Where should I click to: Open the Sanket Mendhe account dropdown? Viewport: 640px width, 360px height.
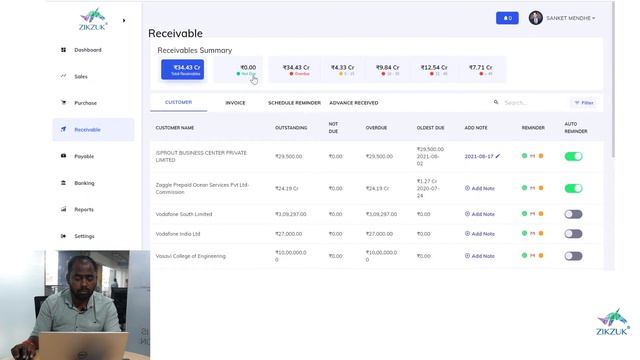point(570,18)
